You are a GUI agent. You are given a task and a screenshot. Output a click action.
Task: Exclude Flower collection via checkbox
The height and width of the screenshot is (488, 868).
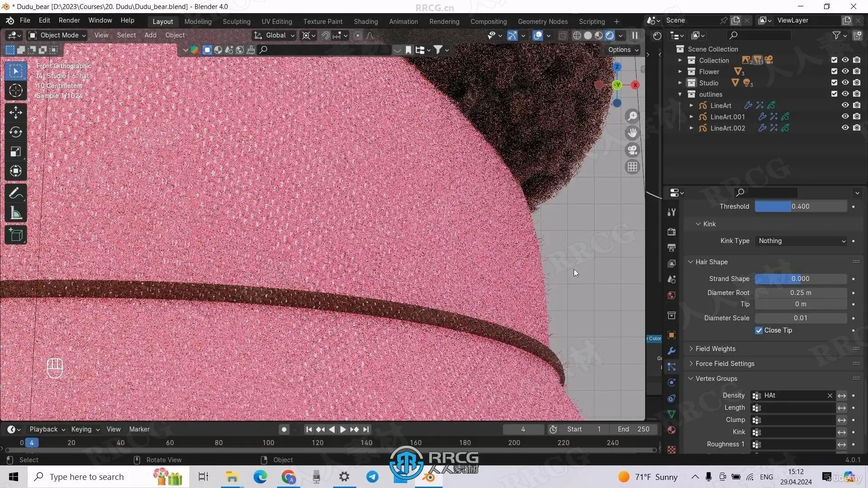(x=834, y=71)
